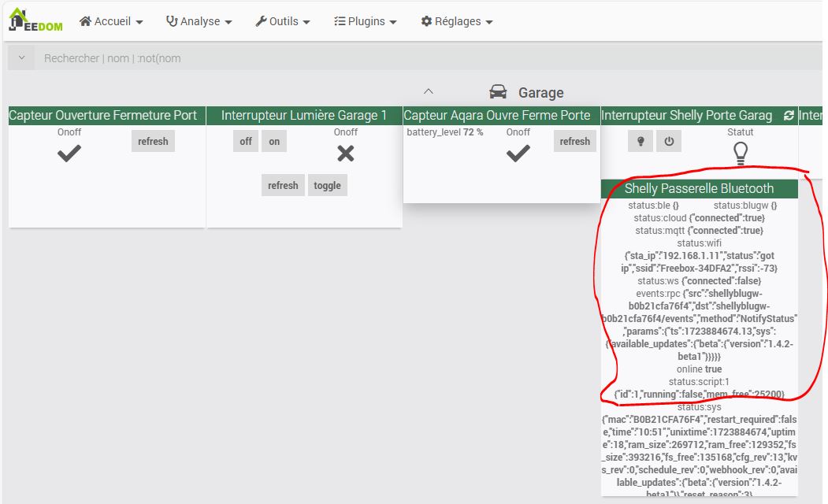Click the status:ble value
The height and width of the screenshot is (504, 828).
676,206
